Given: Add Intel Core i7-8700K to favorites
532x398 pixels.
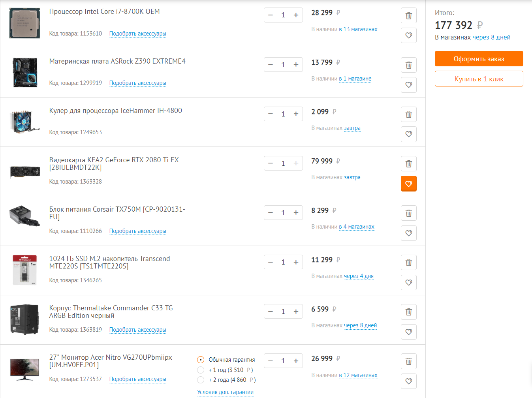Looking at the screenshot, I should point(409,36).
